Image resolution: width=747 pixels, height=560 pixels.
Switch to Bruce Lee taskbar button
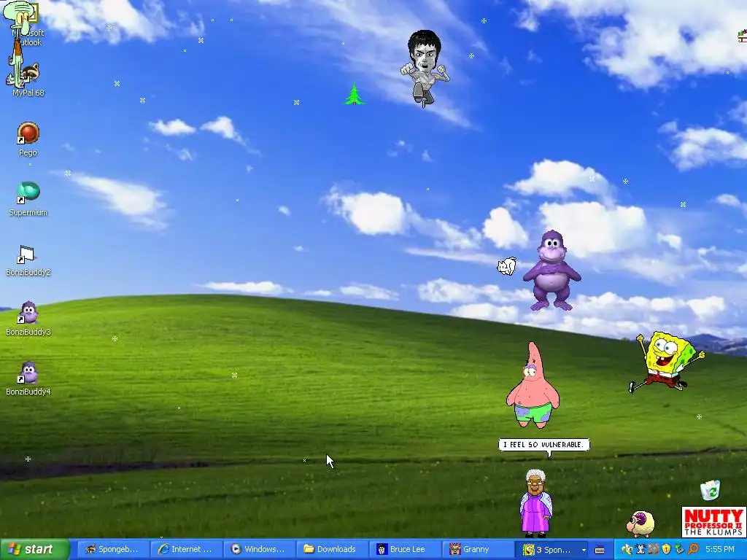[x=404, y=549]
